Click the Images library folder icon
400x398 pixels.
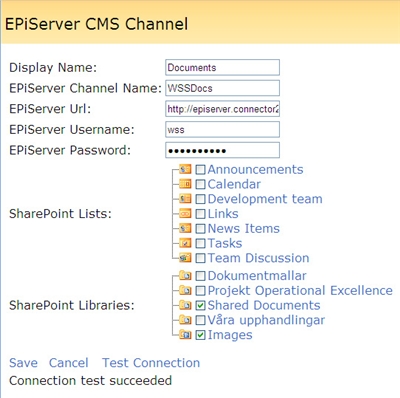[185, 335]
